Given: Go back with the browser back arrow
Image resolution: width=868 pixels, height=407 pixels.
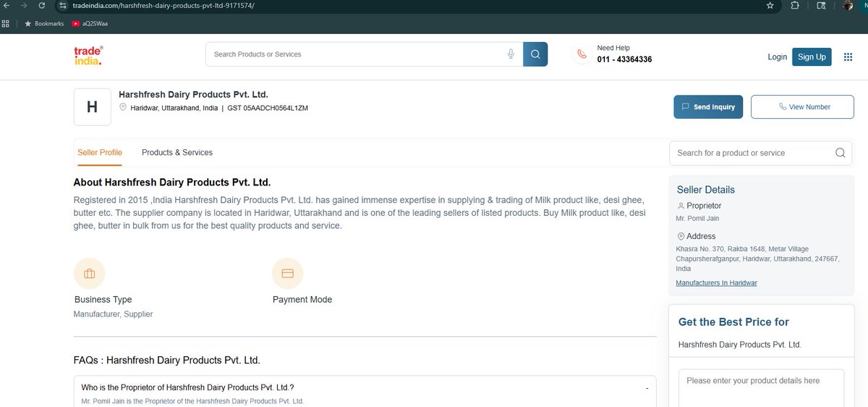Looking at the screenshot, I should [x=7, y=5].
